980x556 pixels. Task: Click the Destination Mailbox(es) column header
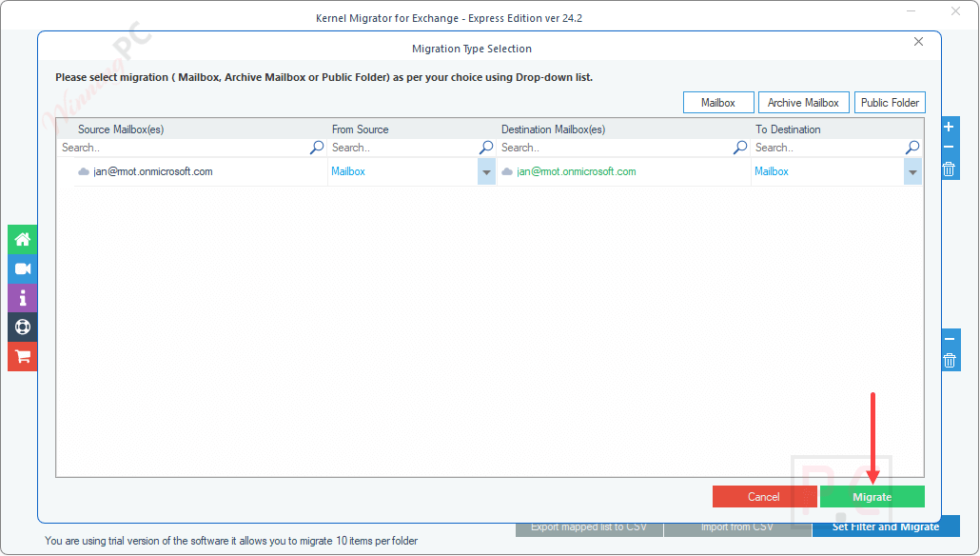(553, 129)
